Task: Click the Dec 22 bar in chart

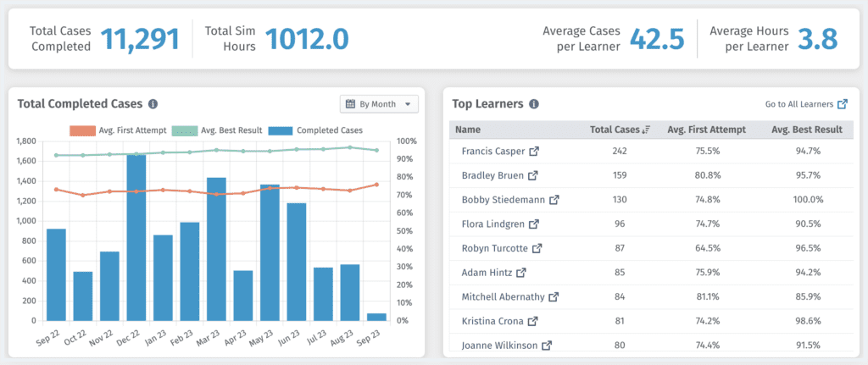Action: click(x=136, y=238)
